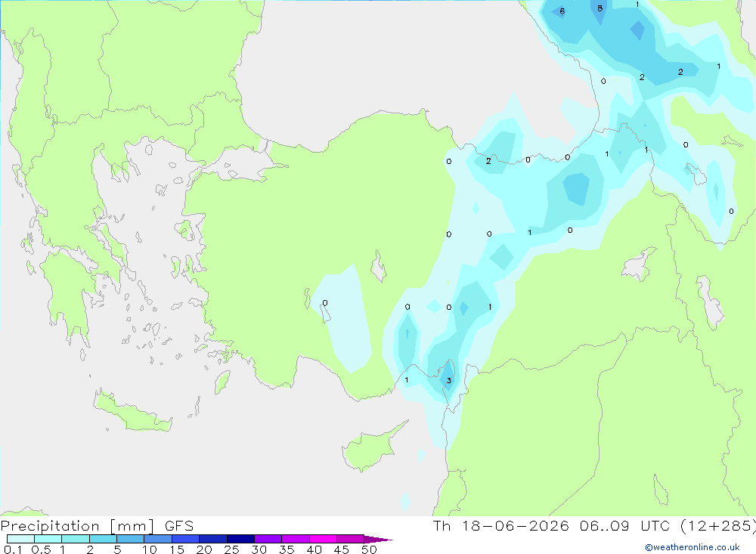Pick the lightest cyan 0.1–0.5 legend swatch

point(20,539)
